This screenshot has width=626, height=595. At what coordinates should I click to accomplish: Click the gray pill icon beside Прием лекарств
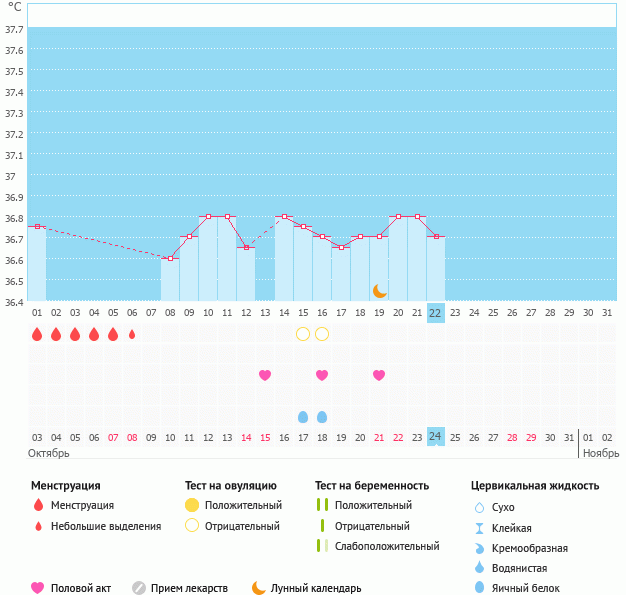[x=139, y=588]
